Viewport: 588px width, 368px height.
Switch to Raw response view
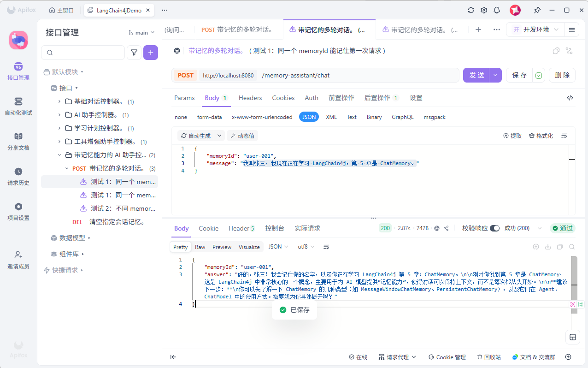(x=200, y=247)
